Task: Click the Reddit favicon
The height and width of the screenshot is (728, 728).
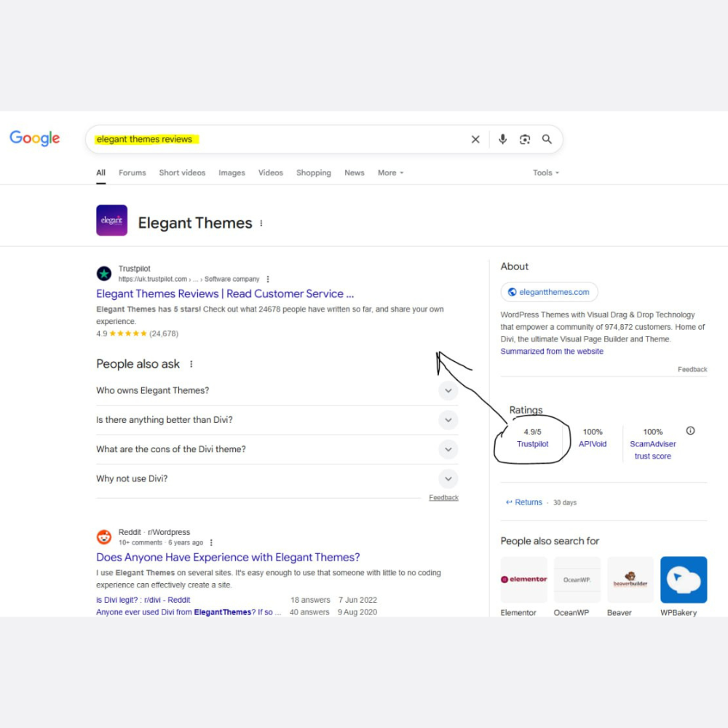Action: click(x=104, y=537)
